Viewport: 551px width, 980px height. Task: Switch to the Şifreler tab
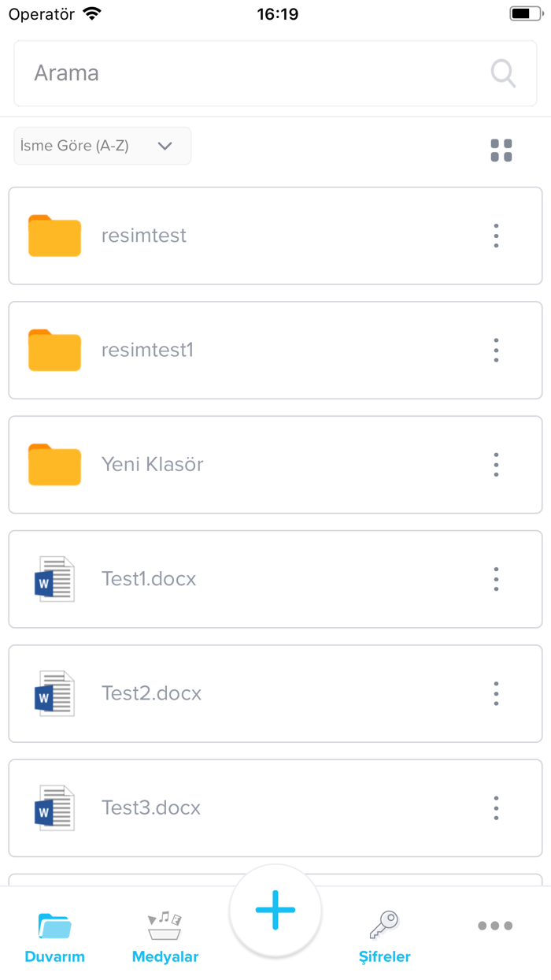coord(385,938)
